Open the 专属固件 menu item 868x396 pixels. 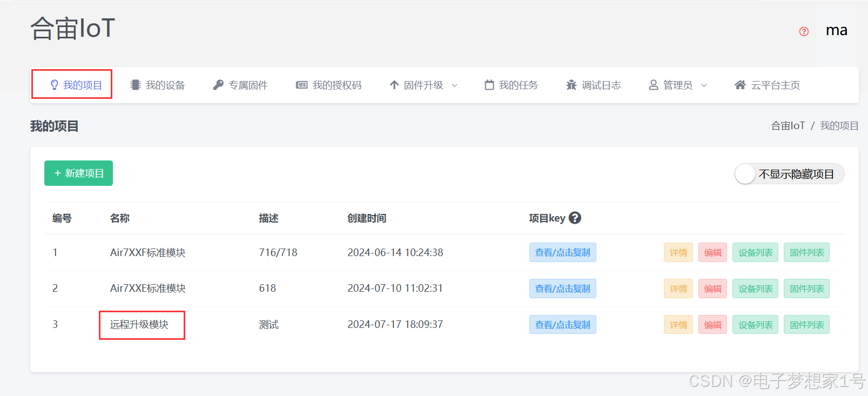pyautogui.click(x=240, y=85)
